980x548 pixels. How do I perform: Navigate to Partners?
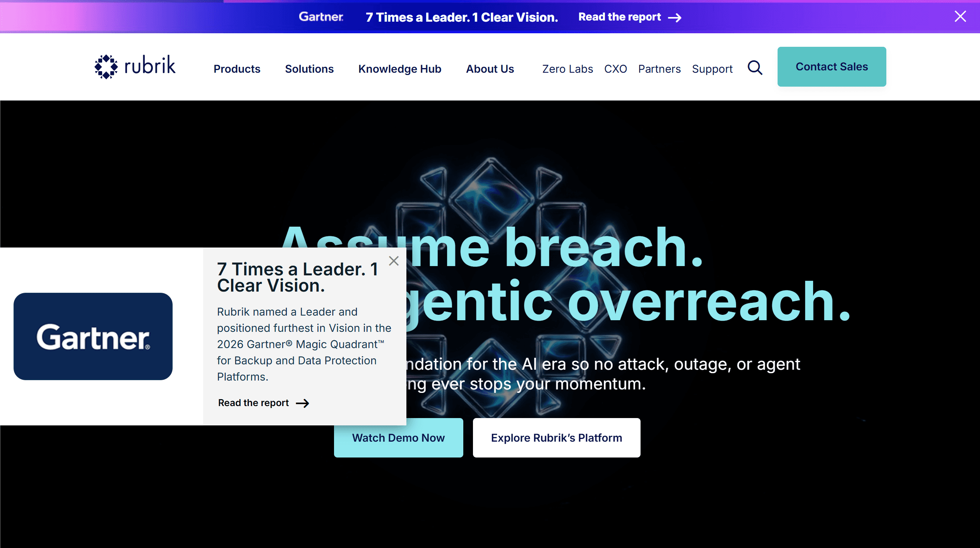pos(660,69)
